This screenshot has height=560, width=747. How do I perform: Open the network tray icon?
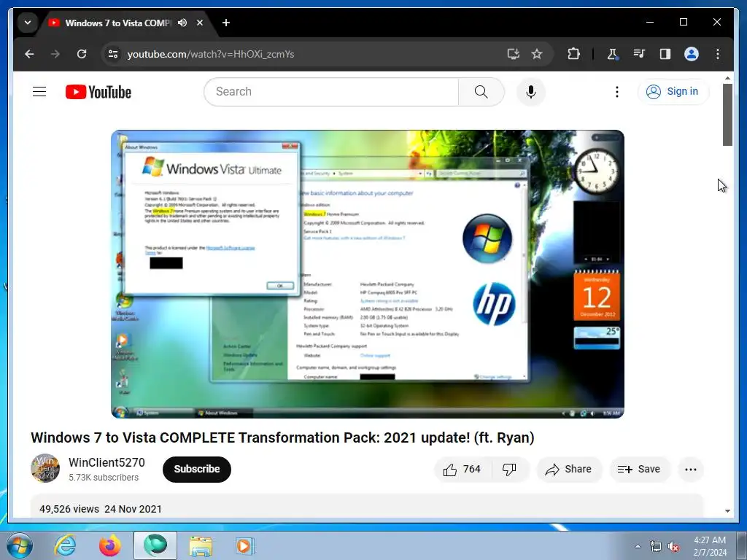point(656,547)
